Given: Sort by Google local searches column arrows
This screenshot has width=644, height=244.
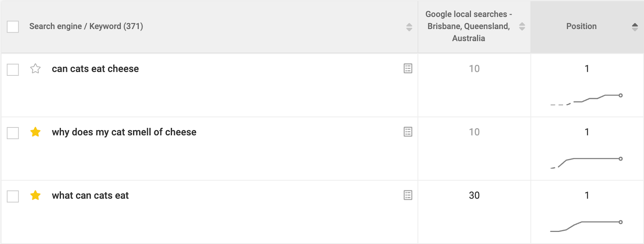Looking at the screenshot, I should point(522,27).
